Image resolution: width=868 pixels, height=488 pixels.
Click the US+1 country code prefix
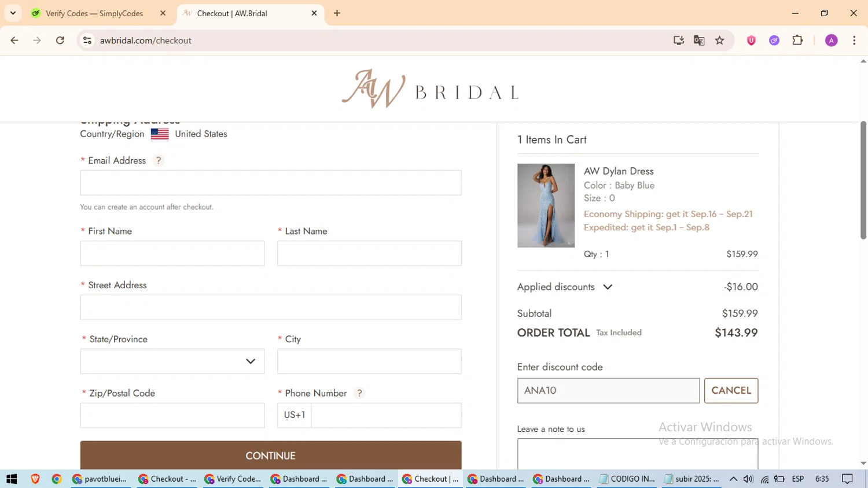[295, 415]
